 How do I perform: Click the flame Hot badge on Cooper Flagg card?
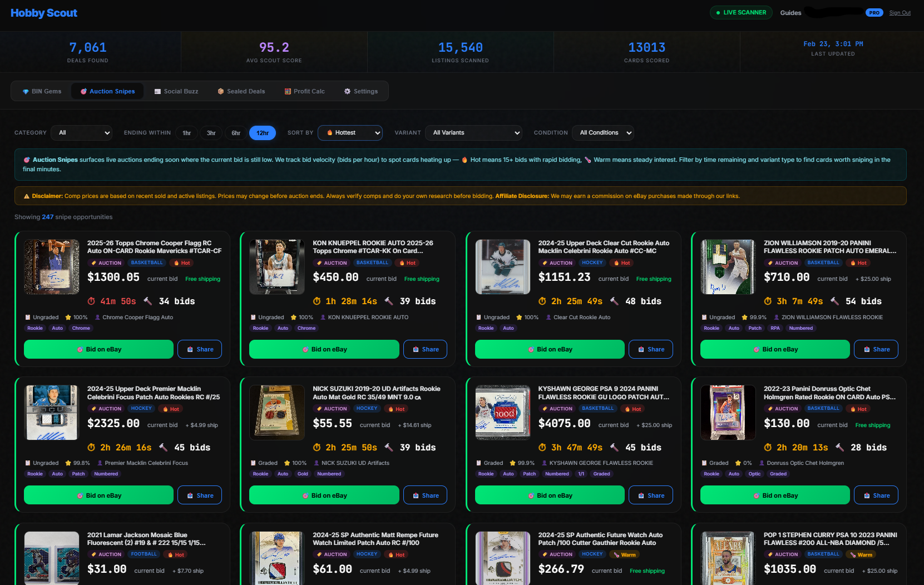[181, 262]
